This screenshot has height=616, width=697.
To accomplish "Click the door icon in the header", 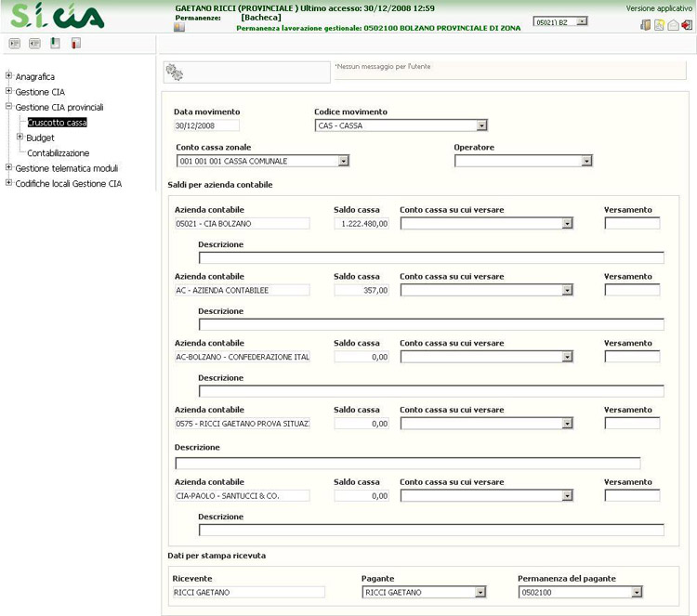I will point(646,25).
